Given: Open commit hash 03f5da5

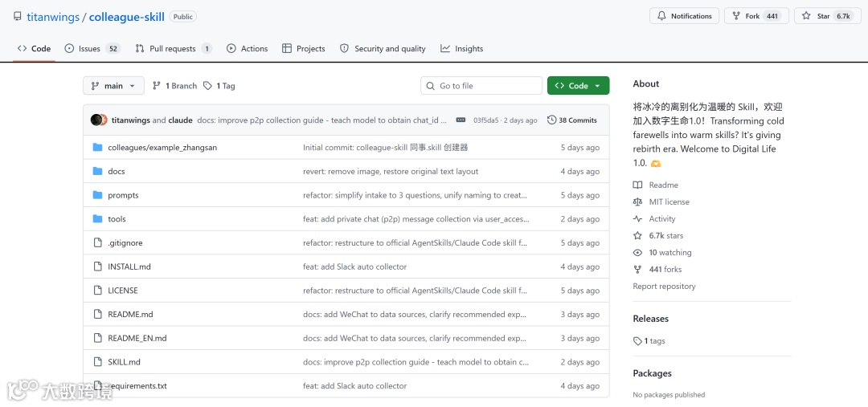Looking at the screenshot, I should point(486,120).
